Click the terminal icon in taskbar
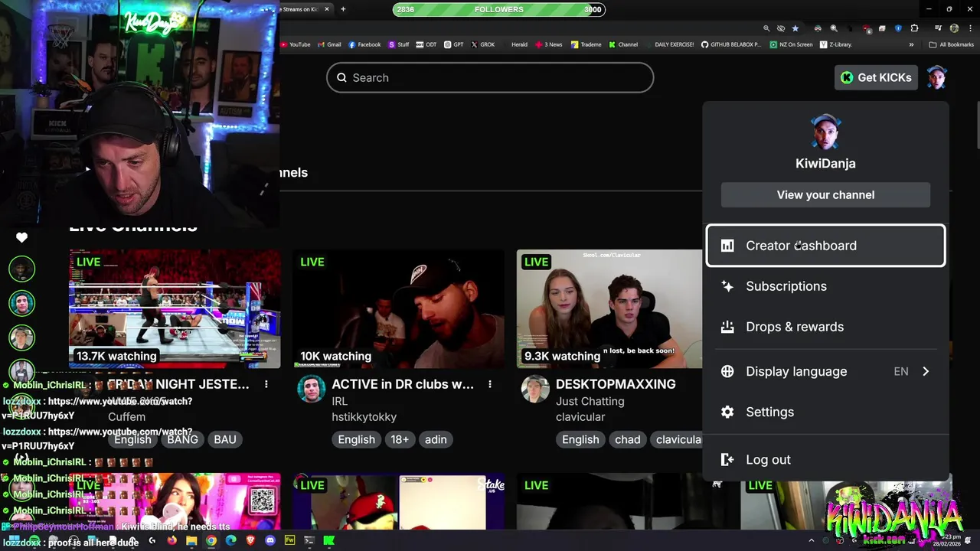Viewport: 980px width, 551px height. click(x=309, y=541)
